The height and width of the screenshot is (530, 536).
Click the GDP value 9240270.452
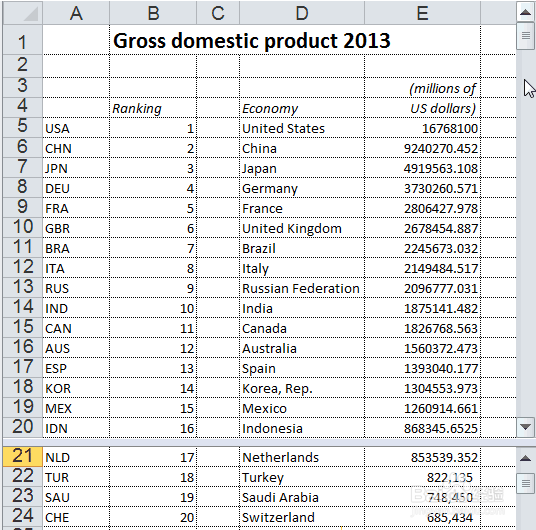423,148
